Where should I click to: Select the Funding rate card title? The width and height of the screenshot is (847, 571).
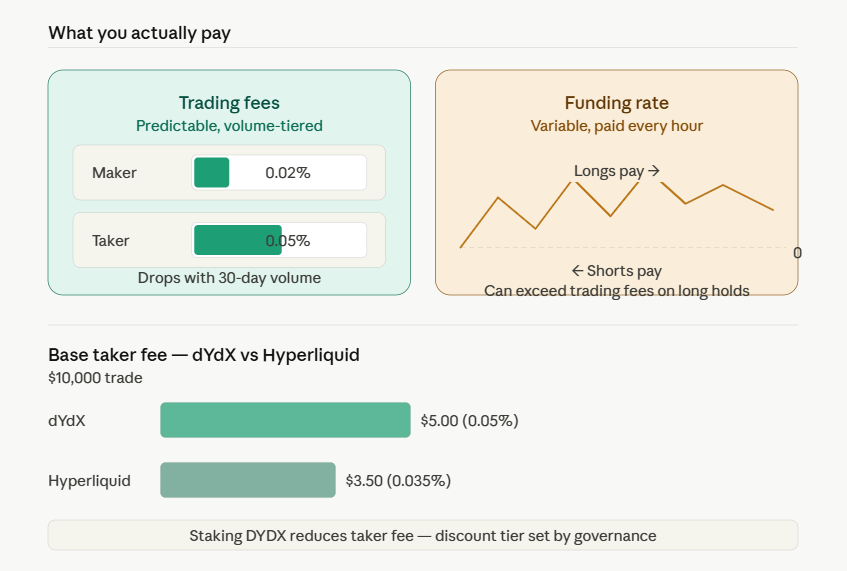[x=616, y=103]
